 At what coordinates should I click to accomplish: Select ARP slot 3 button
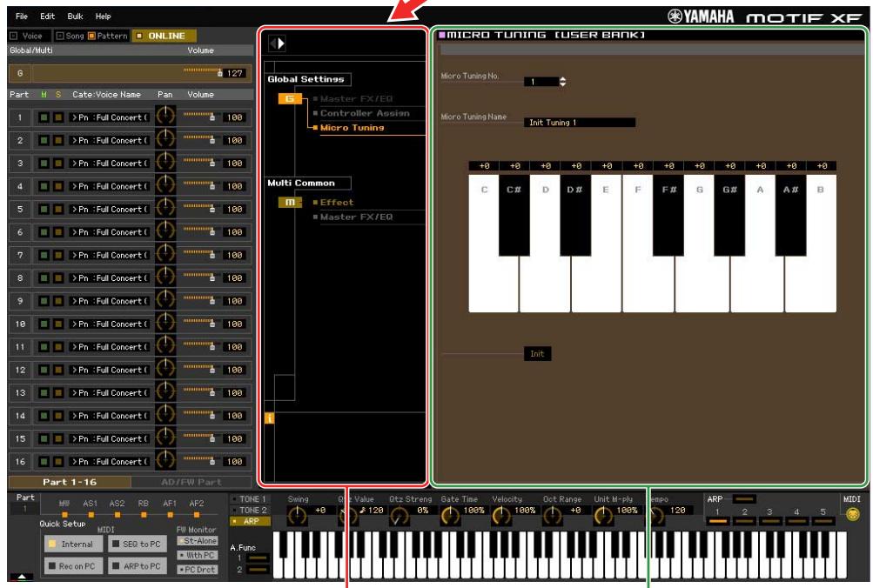click(770, 521)
